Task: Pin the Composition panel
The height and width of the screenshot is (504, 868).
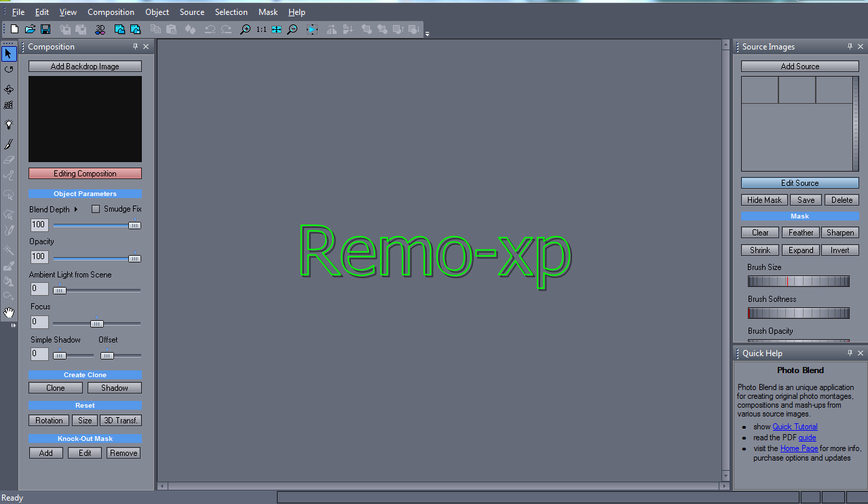Action: pos(135,47)
